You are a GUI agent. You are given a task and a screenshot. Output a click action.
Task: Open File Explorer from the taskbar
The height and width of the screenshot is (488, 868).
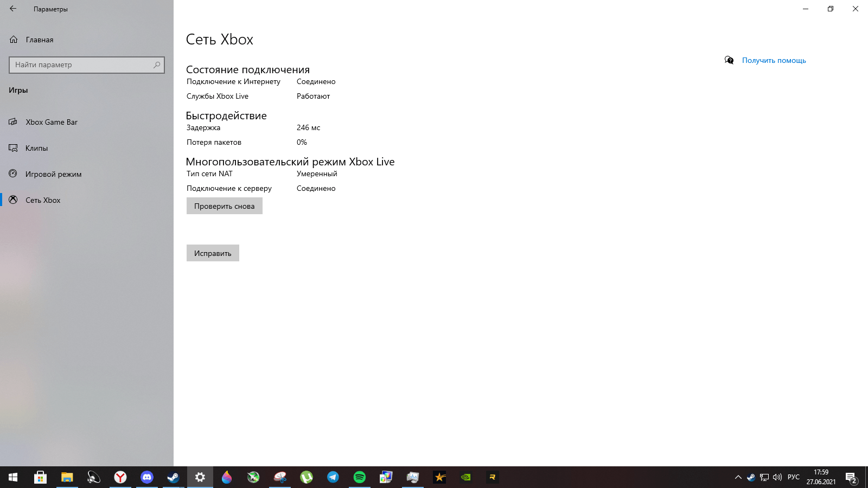(67, 477)
